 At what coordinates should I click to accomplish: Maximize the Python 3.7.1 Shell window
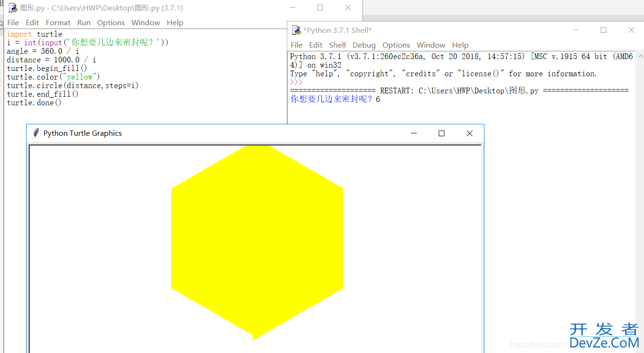coord(604,30)
